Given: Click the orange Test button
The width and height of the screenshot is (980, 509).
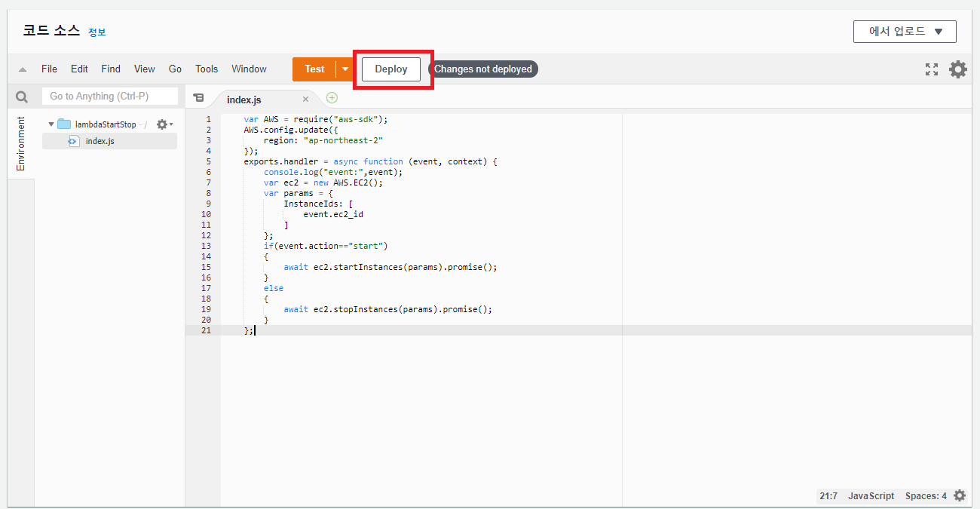Looking at the screenshot, I should point(314,69).
